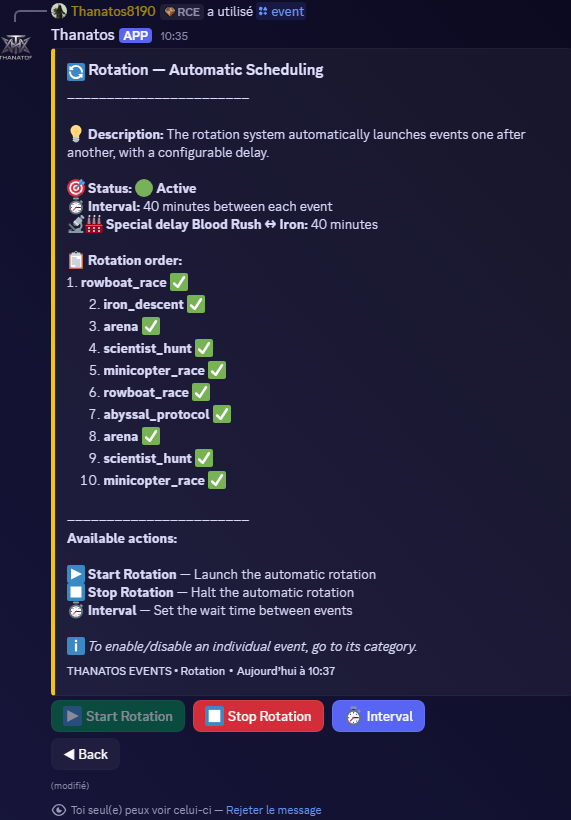This screenshot has width=571, height=820.
Task: Click the RCE server tag badge
Action: pyautogui.click(x=182, y=12)
